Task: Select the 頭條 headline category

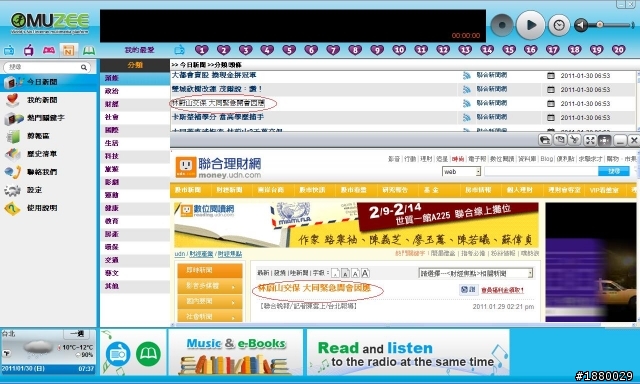Action: click(x=135, y=78)
